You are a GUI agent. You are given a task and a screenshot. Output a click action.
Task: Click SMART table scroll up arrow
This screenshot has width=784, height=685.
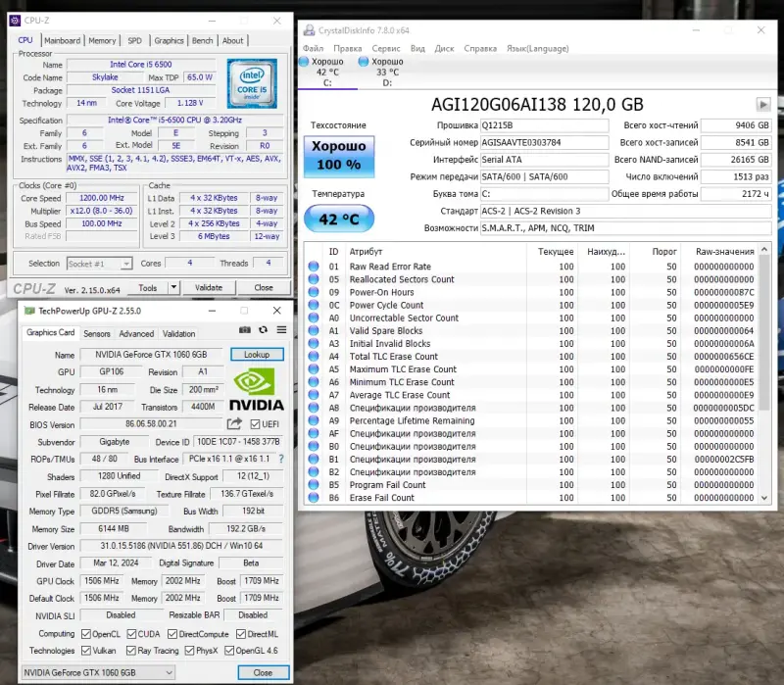764,249
